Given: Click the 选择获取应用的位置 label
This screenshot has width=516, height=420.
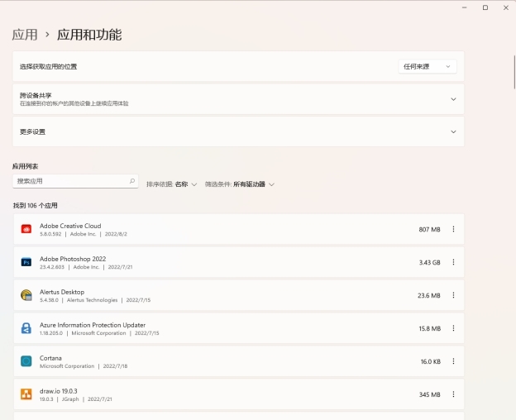Looking at the screenshot, I should 48,66.
